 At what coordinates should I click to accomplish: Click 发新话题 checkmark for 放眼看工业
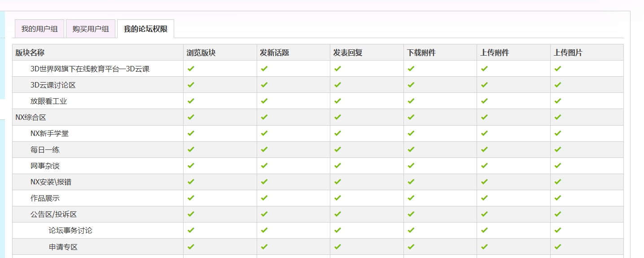click(x=264, y=101)
